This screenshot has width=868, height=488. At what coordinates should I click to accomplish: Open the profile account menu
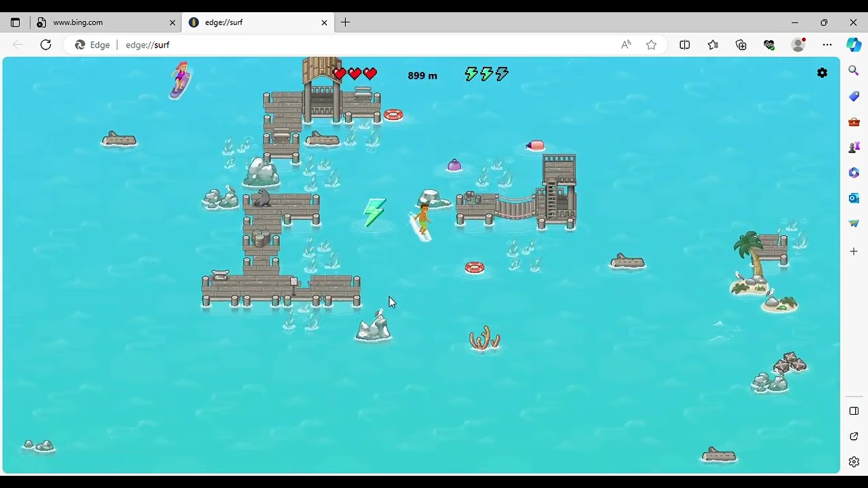pos(798,45)
